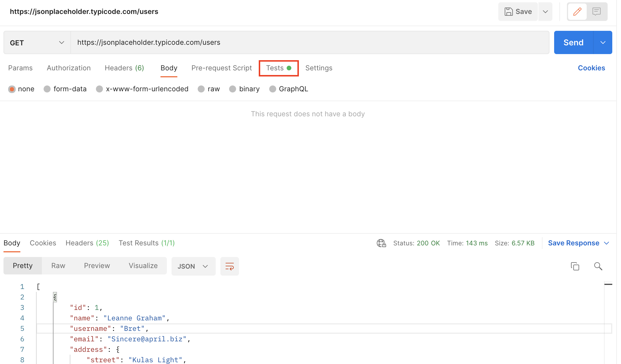Image resolution: width=621 pixels, height=364 pixels.
Task: Switch to Visualize view
Action: (143, 266)
